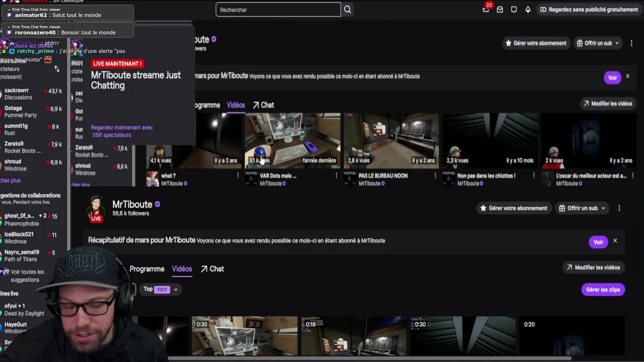Open IceBlock021 Windrose suggestion

click(32, 238)
